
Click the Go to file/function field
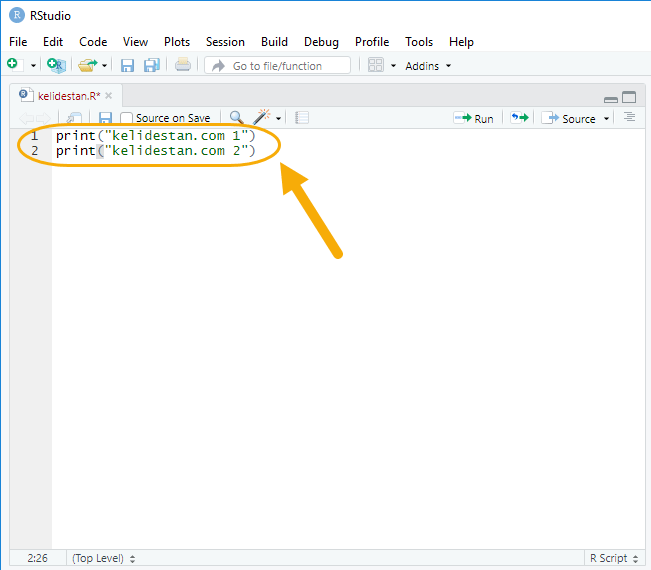277,65
